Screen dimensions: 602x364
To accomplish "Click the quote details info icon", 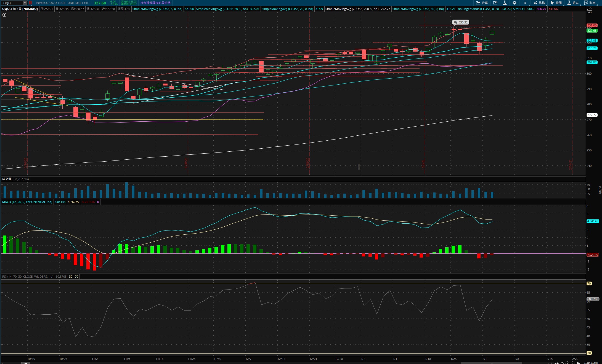I will coord(495,3).
